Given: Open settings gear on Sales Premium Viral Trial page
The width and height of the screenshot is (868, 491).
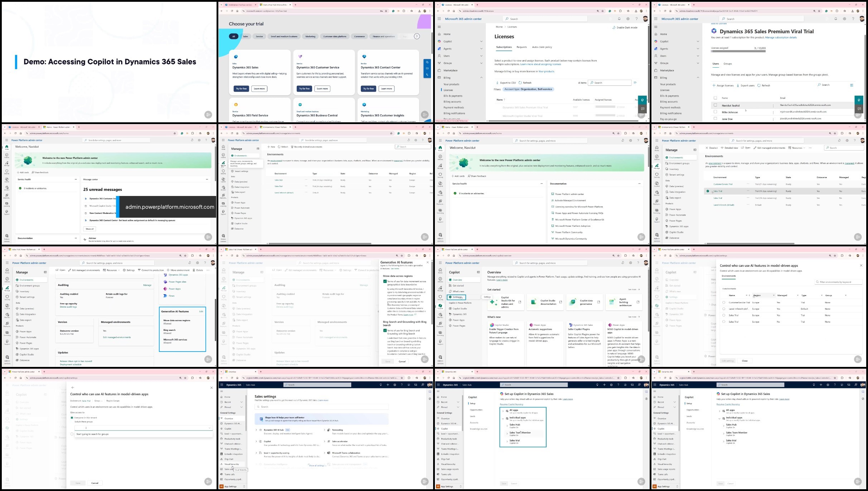Looking at the screenshot, I should click(x=844, y=19).
